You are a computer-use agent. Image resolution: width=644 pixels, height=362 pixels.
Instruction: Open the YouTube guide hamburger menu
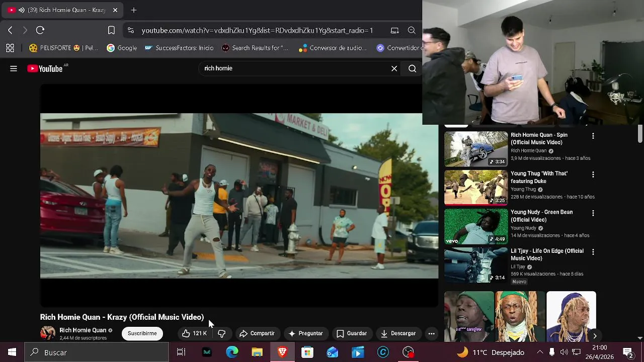click(14, 68)
